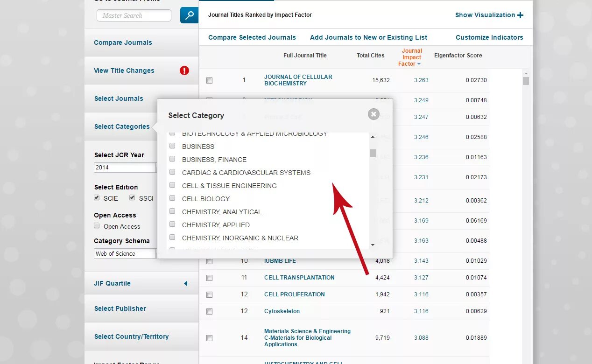The height and width of the screenshot is (364, 592).
Task: Check the BUSINESS category checkbox
Action: point(172,146)
